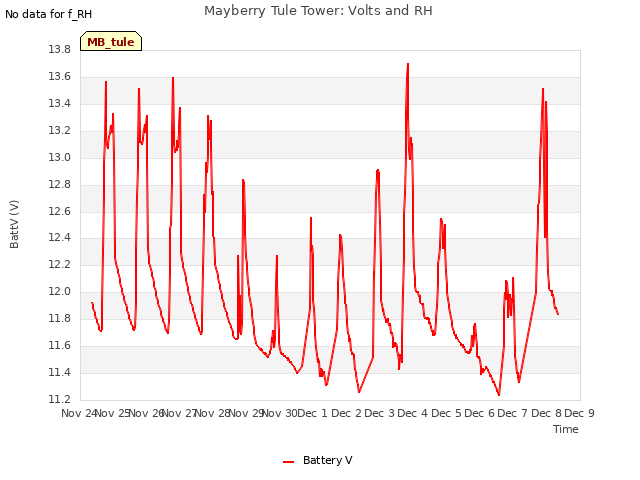The height and width of the screenshot is (480, 640).
Task: Click the Dec 1 x-axis date label
Action: (313, 413)
